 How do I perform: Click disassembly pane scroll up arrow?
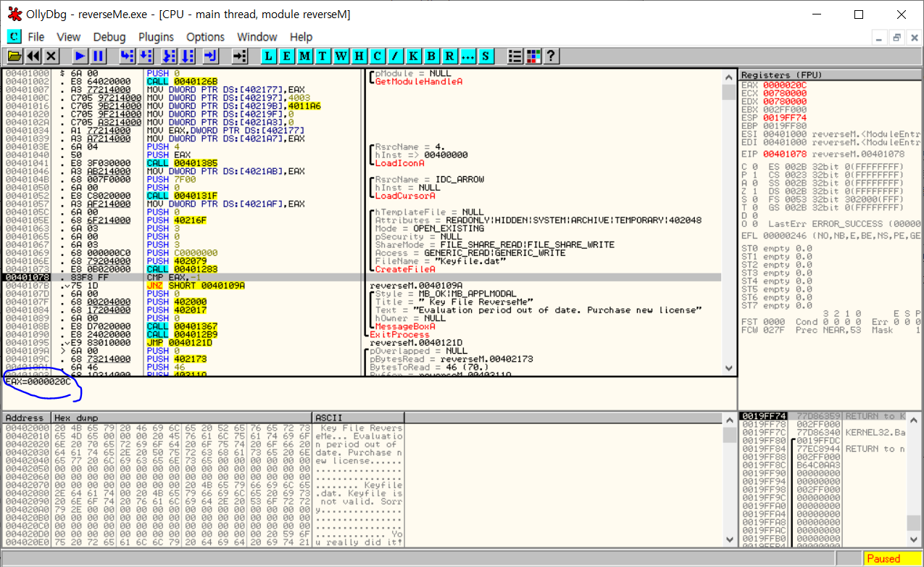pos(729,77)
